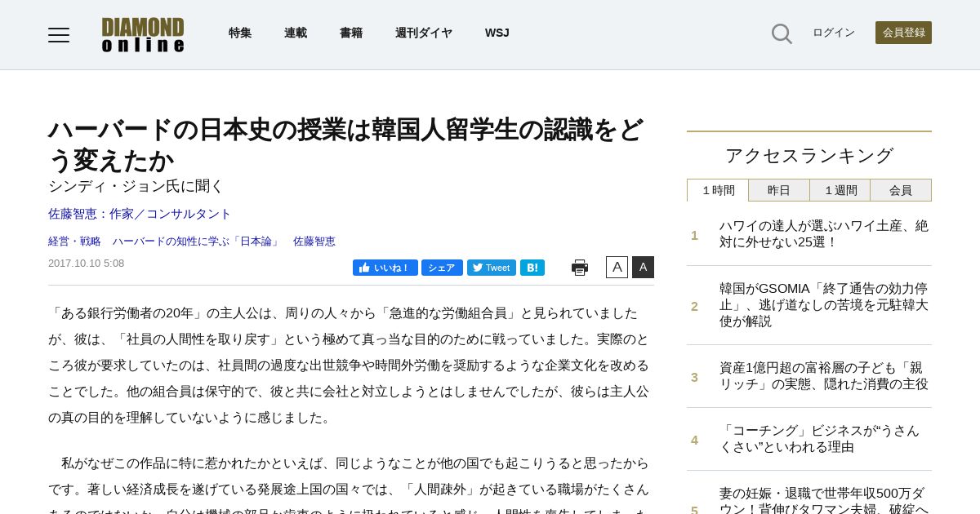Viewport: 980px width, 514px height.
Task: Click the Hatena B! bookmark button
Action: pos(532,268)
